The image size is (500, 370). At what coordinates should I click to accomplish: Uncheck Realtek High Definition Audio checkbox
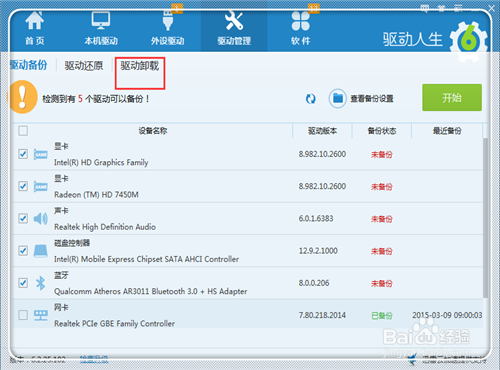[x=23, y=218]
